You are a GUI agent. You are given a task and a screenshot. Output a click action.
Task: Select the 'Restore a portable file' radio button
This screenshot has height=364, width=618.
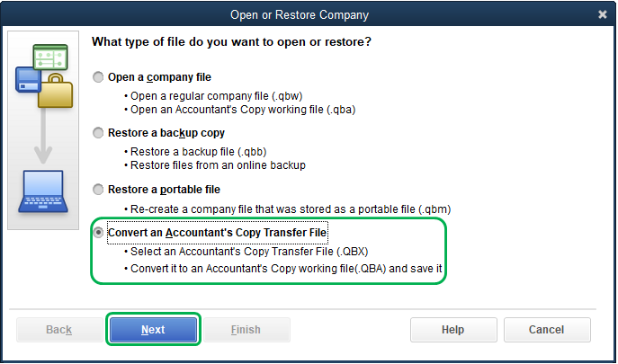tap(99, 190)
